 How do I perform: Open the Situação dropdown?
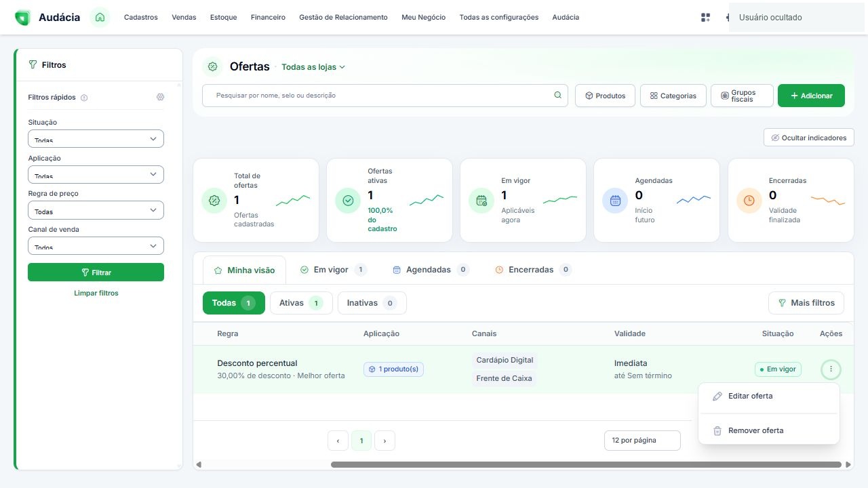(x=96, y=139)
